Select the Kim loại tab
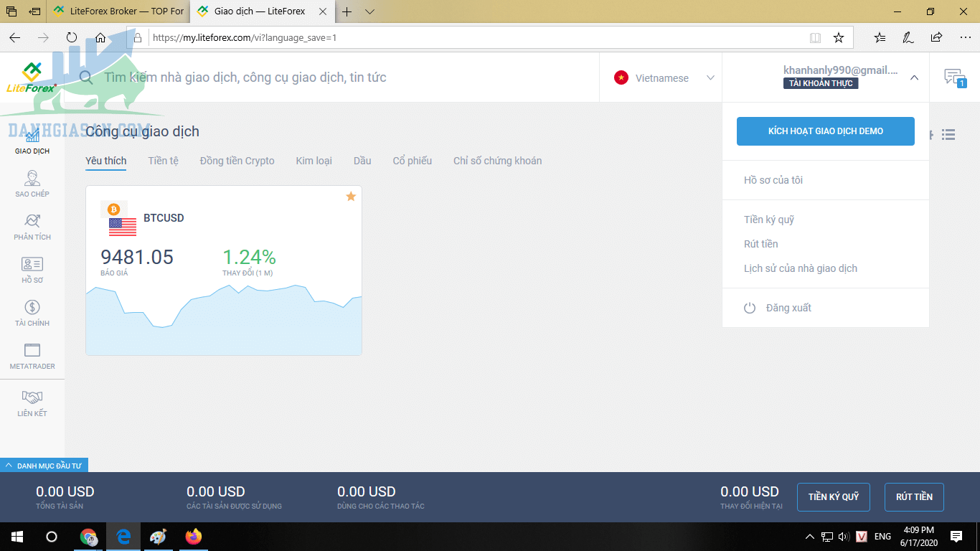Screen dimensions: 980x551 click(x=314, y=161)
